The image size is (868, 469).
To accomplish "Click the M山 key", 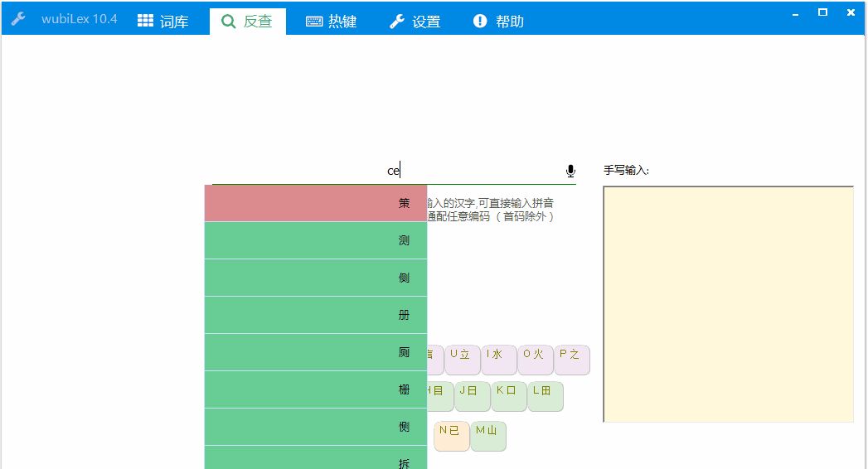I will pos(487,436).
